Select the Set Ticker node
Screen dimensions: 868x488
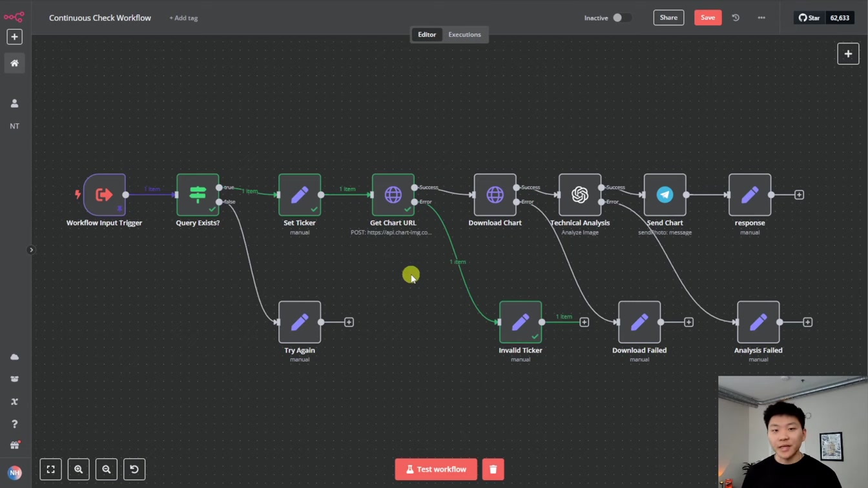(x=300, y=194)
